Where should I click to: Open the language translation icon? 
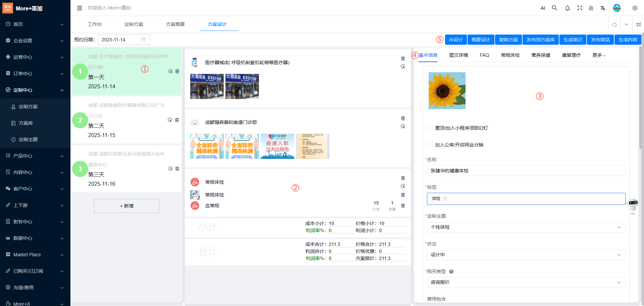(x=602, y=8)
